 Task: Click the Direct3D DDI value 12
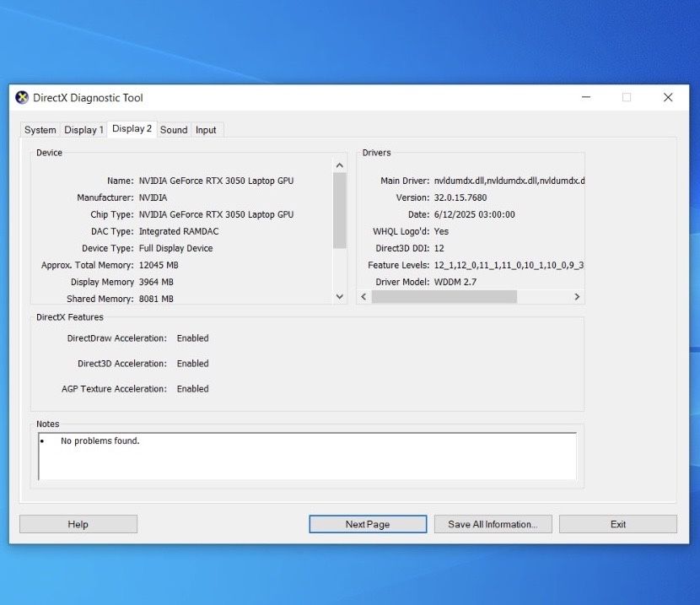(439, 248)
